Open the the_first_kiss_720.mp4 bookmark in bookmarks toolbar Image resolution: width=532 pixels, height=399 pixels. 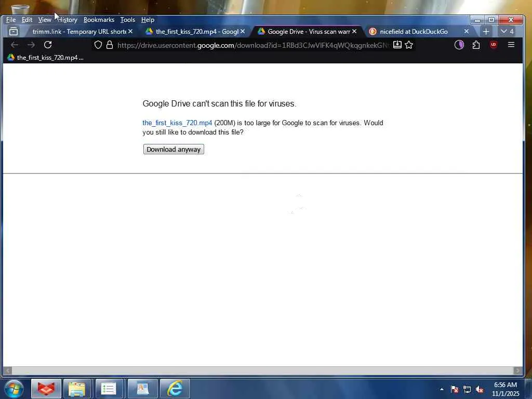pyautogui.click(x=46, y=58)
